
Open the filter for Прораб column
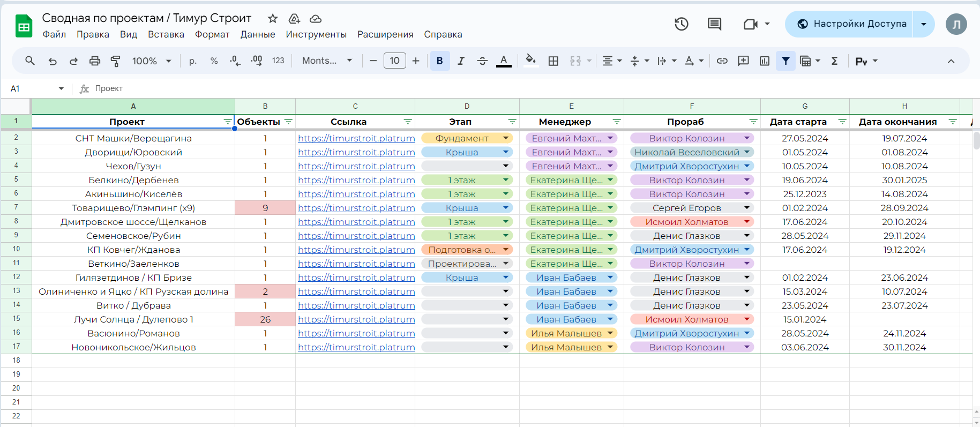point(753,122)
